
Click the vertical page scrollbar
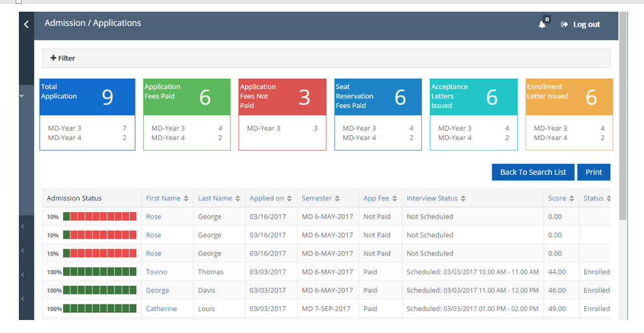(623, 116)
